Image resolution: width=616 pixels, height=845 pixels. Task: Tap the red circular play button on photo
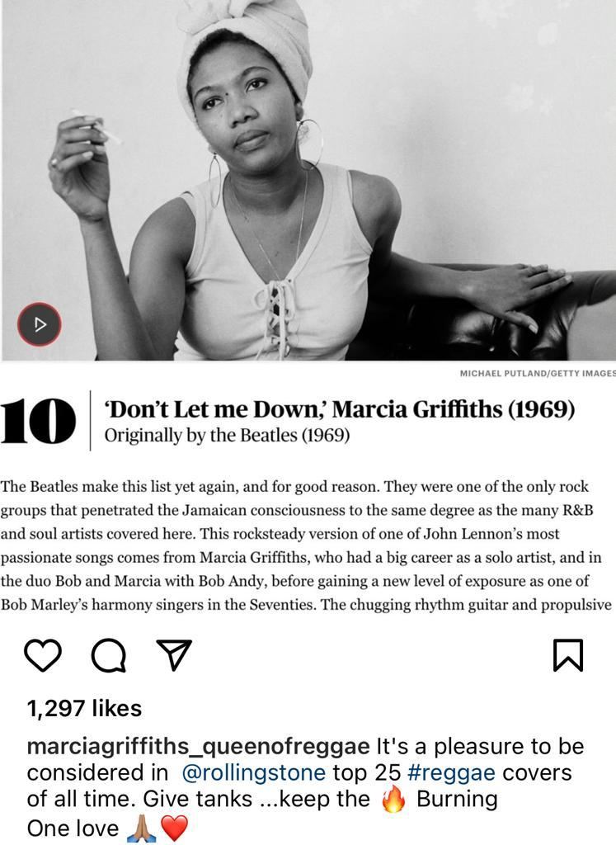(x=40, y=324)
